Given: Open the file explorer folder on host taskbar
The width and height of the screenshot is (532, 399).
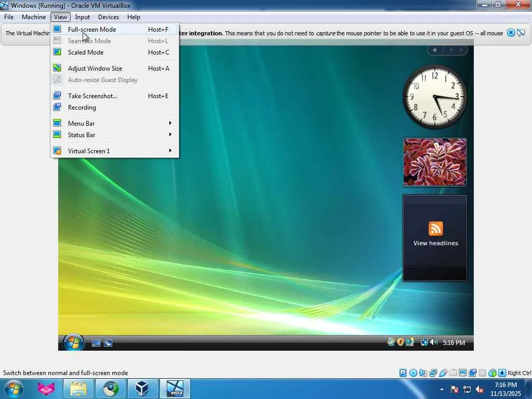Looking at the screenshot, I should pyautogui.click(x=78, y=389).
